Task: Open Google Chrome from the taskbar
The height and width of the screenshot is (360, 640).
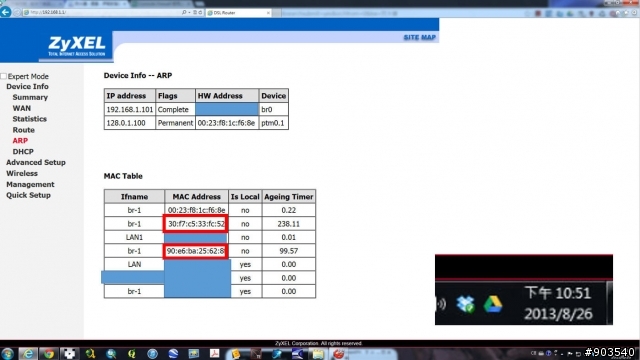Action: [49, 353]
